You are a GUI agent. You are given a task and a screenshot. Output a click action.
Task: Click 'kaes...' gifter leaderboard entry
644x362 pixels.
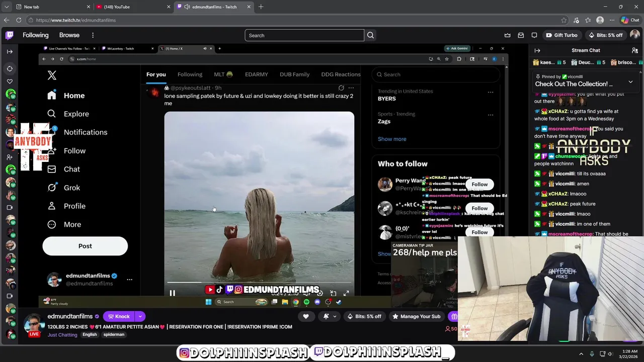tap(549, 62)
